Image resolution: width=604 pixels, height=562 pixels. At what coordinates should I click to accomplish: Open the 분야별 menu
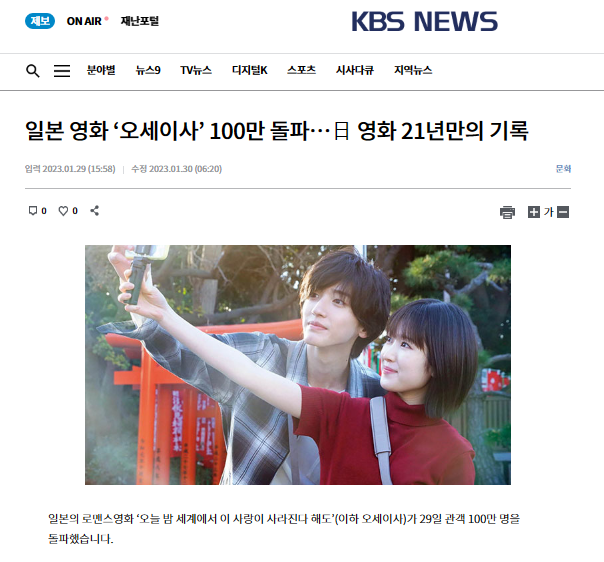point(101,70)
